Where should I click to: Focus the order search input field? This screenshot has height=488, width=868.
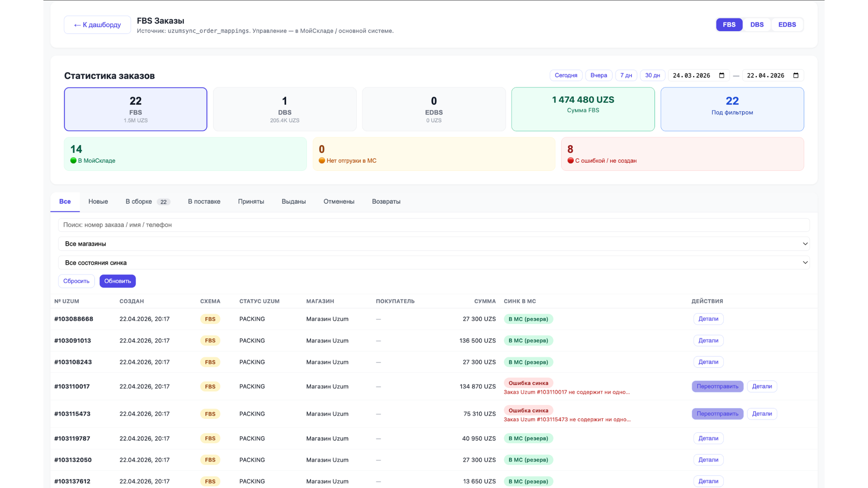(x=434, y=225)
